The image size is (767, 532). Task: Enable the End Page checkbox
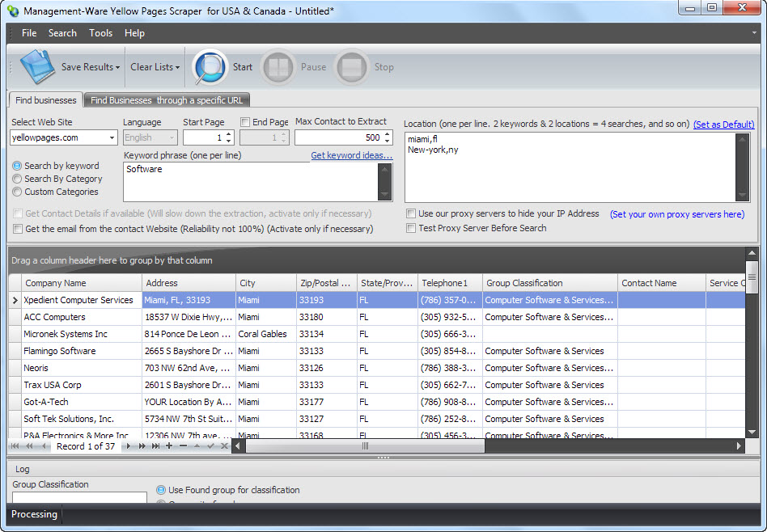tap(245, 122)
